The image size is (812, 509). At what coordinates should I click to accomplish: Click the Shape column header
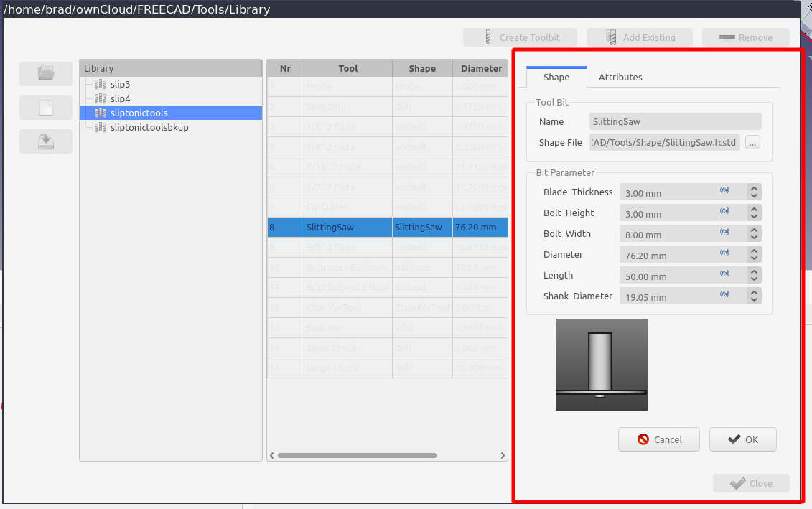(422, 68)
